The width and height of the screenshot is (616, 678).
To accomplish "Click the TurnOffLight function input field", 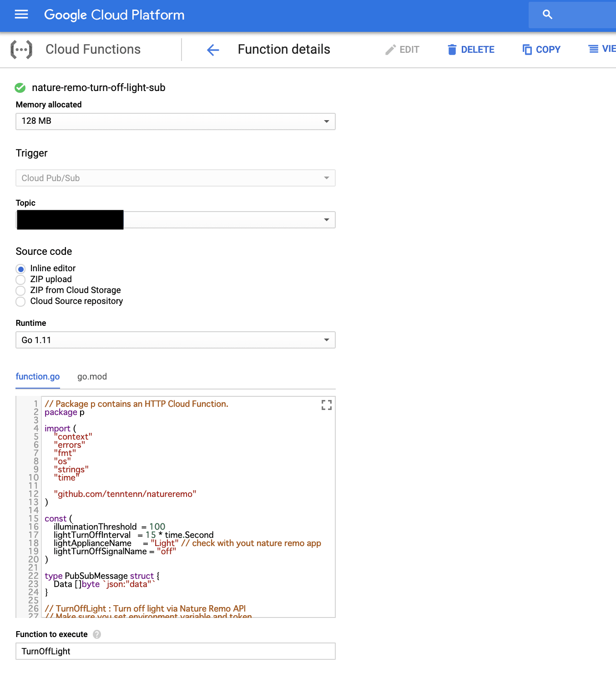I will pos(176,651).
